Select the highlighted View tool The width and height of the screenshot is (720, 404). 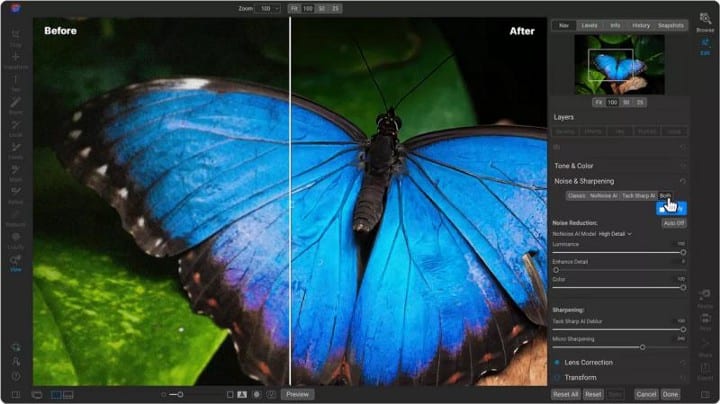click(16, 263)
